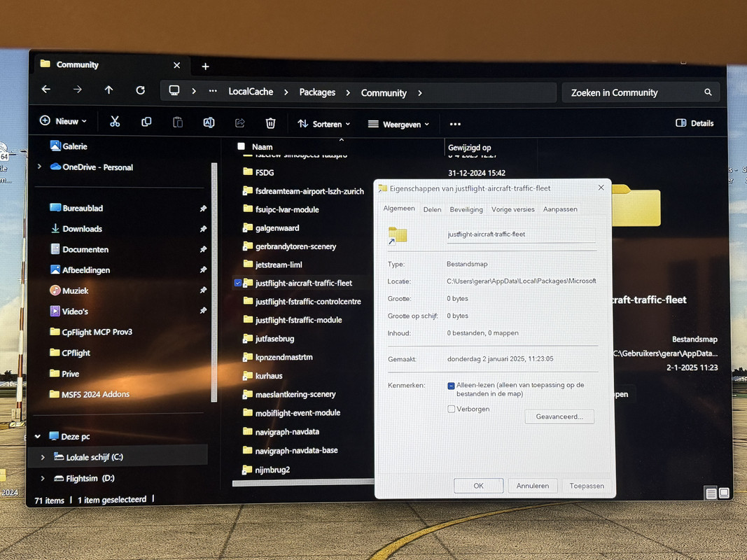
Task: Switch to the Vorige versies tab
Action: (x=513, y=209)
